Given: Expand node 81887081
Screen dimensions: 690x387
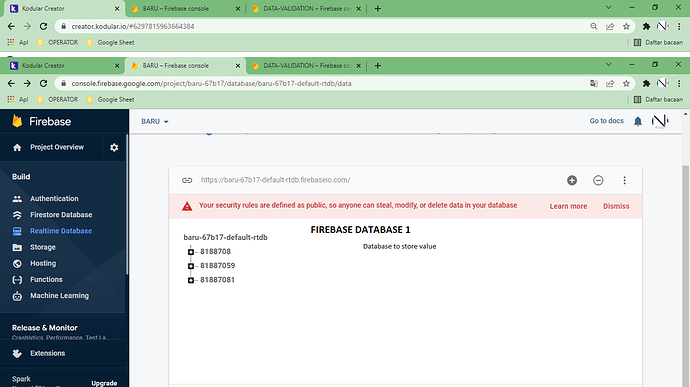Looking at the screenshot, I should [x=191, y=280].
